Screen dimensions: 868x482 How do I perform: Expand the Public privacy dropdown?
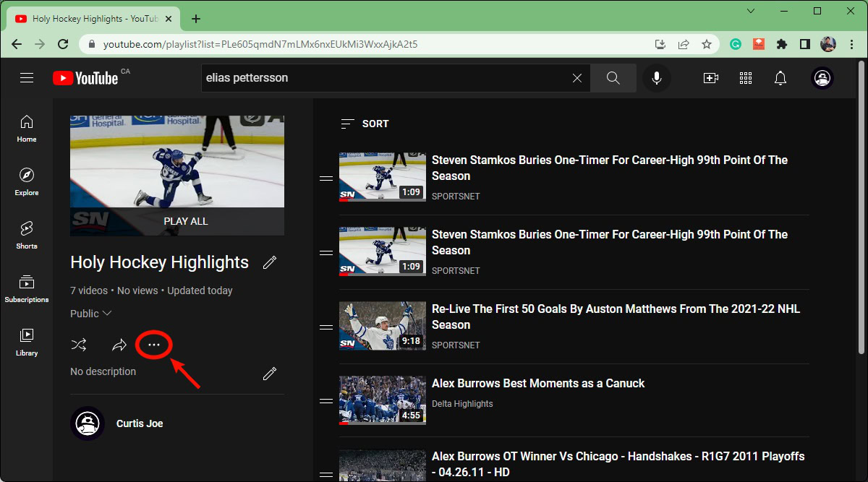(x=91, y=314)
